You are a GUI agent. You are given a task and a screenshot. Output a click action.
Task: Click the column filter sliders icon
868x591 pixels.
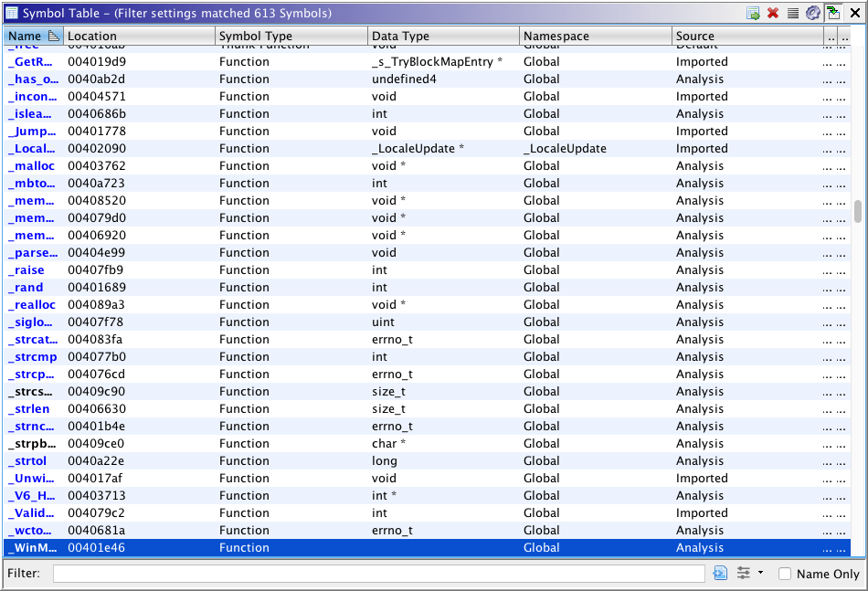pyautogui.click(x=744, y=574)
